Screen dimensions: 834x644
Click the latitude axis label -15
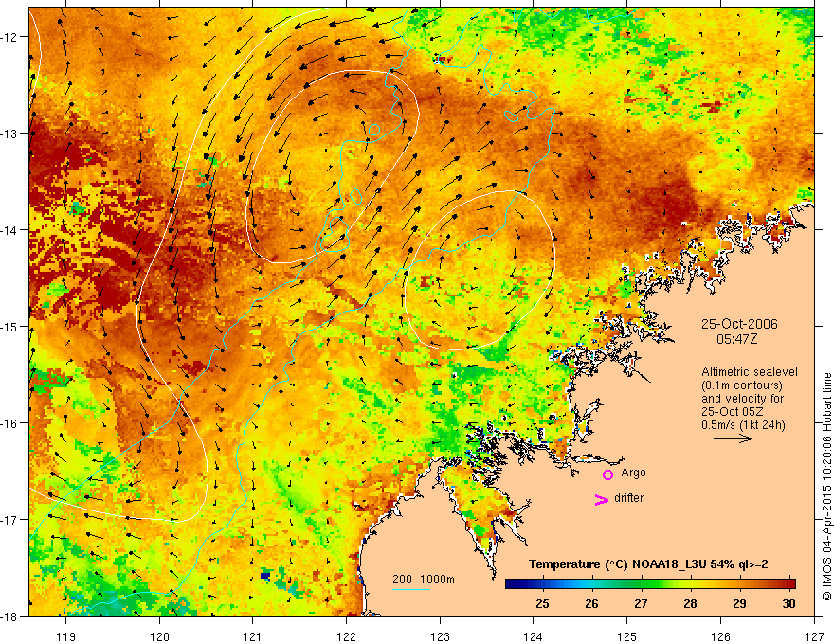coord(9,326)
